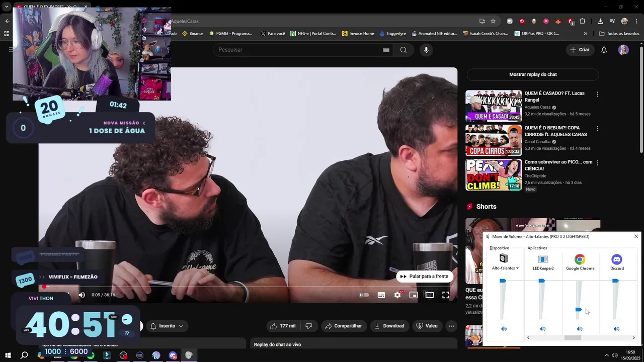Open Inscrito subscription dropdown
The height and width of the screenshot is (362, 644).
pos(167,326)
